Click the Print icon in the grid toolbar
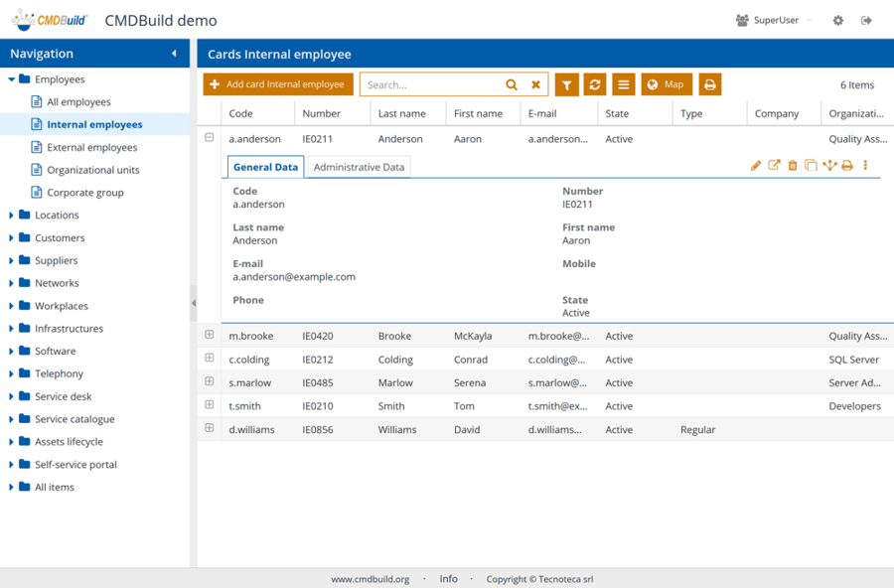The height and width of the screenshot is (588, 894). 709,84
